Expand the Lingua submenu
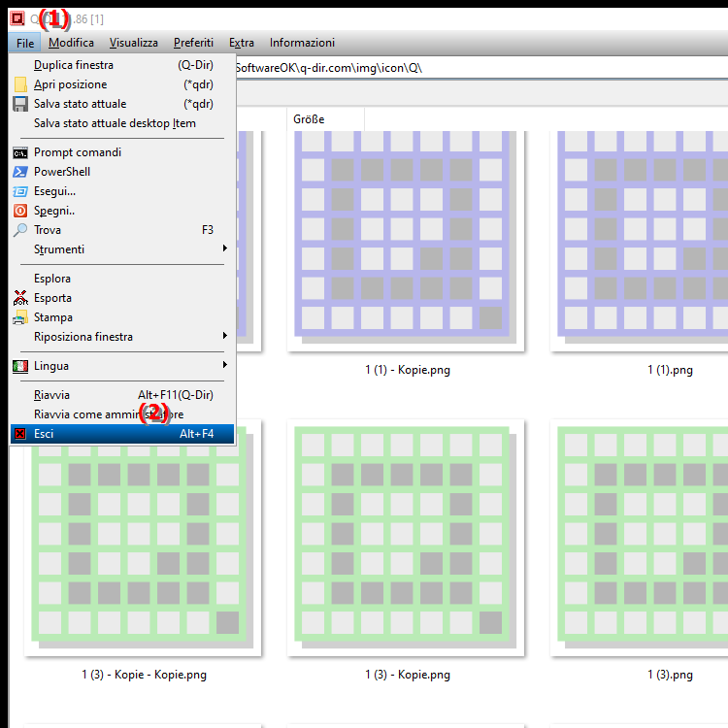The height and width of the screenshot is (728, 728). click(122, 366)
